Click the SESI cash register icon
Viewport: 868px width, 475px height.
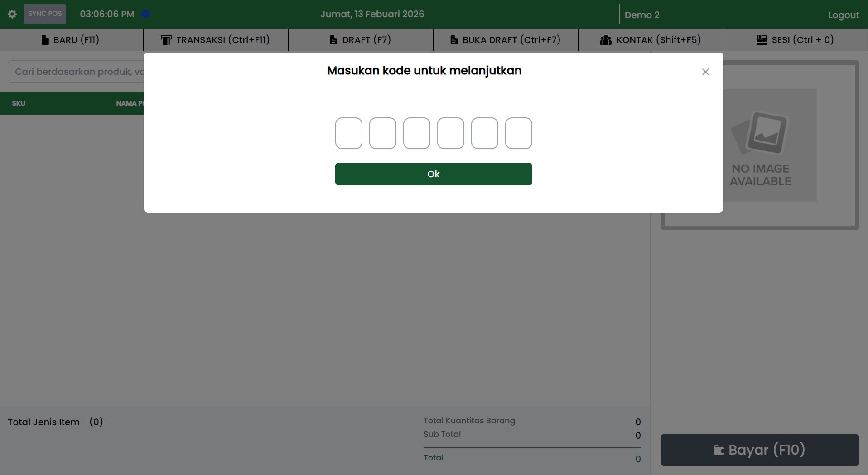[762, 40]
